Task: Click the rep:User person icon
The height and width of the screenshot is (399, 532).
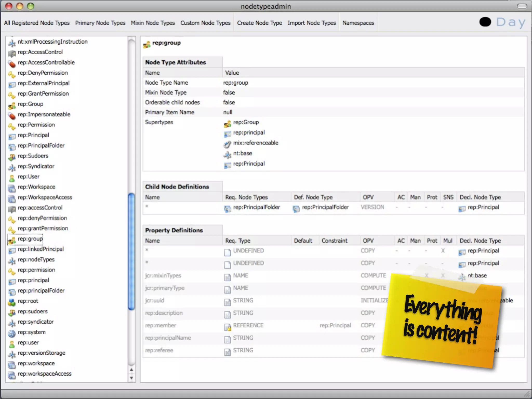Action: [12, 178]
